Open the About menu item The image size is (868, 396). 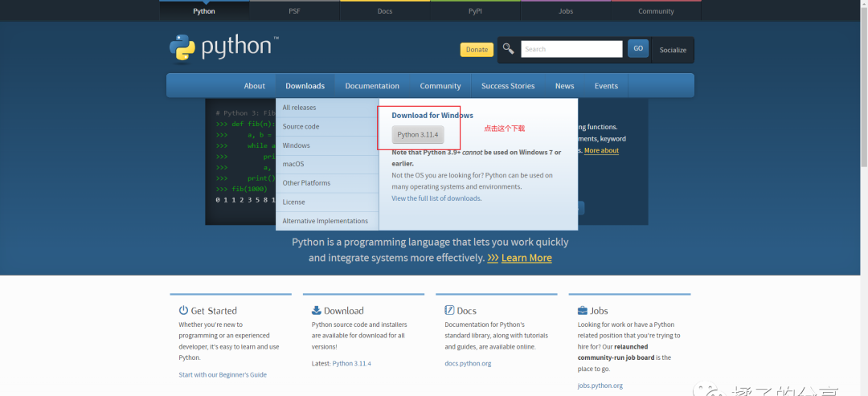coord(254,86)
